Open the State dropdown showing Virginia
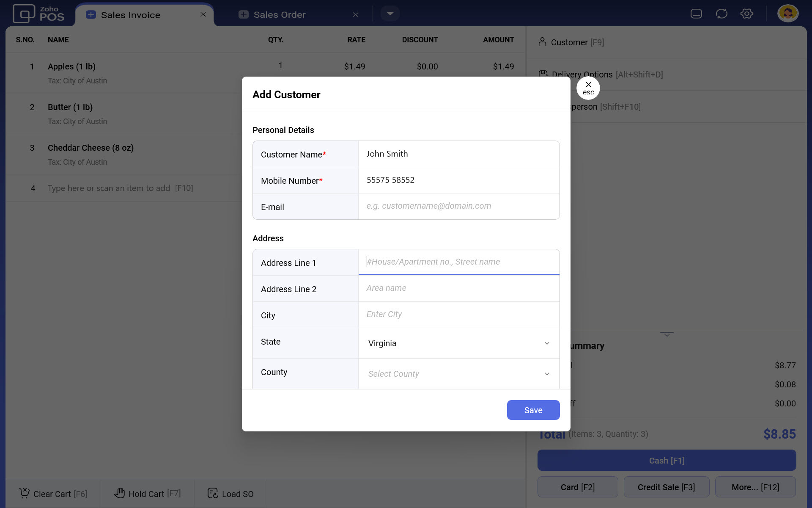The width and height of the screenshot is (812, 508). pos(458,343)
